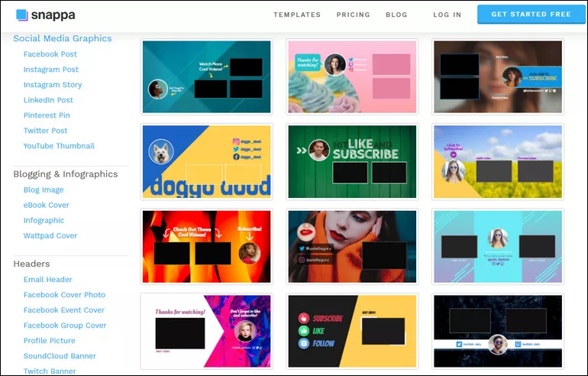This screenshot has height=376, width=588.
Task: Open Facebook Cover Photo templates
Action: click(x=64, y=295)
